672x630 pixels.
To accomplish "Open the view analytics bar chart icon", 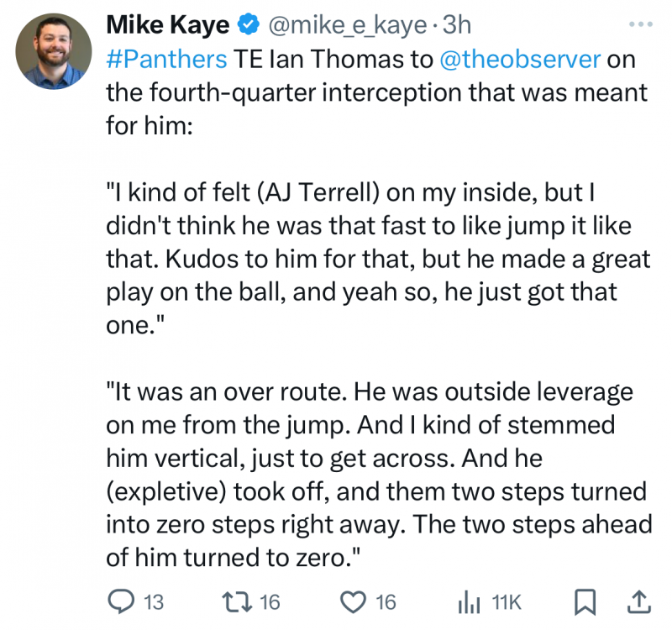I will coord(467,601).
